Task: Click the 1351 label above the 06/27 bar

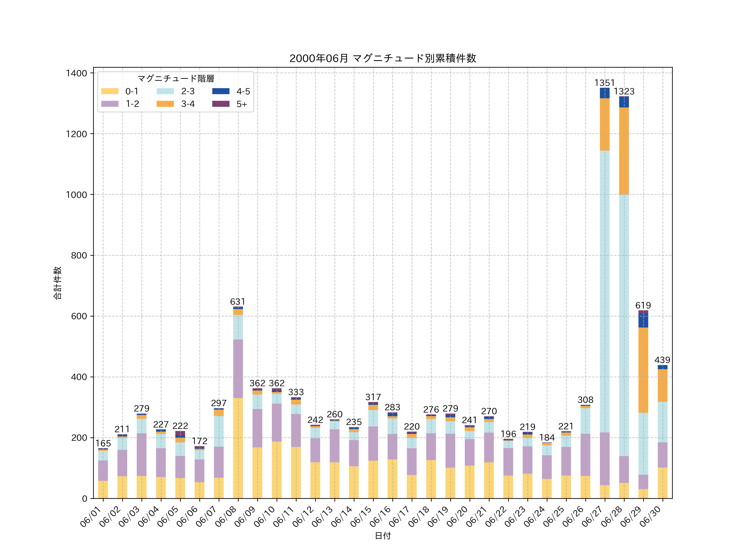Action: (x=604, y=83)
